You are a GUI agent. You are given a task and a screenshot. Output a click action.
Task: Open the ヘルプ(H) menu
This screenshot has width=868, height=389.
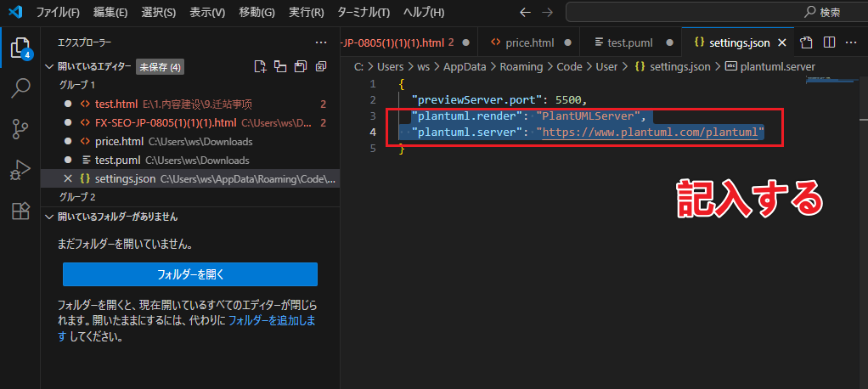click(424, 12)
